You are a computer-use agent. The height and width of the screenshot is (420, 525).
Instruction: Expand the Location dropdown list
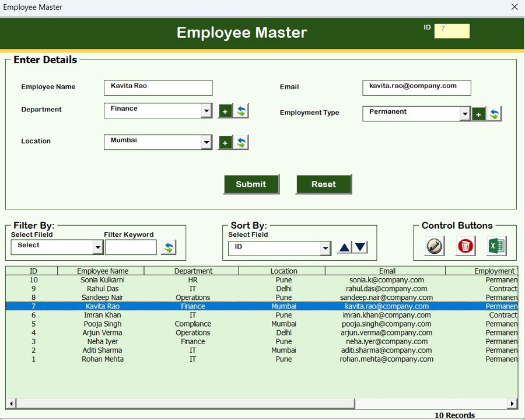tap(206, 142)
